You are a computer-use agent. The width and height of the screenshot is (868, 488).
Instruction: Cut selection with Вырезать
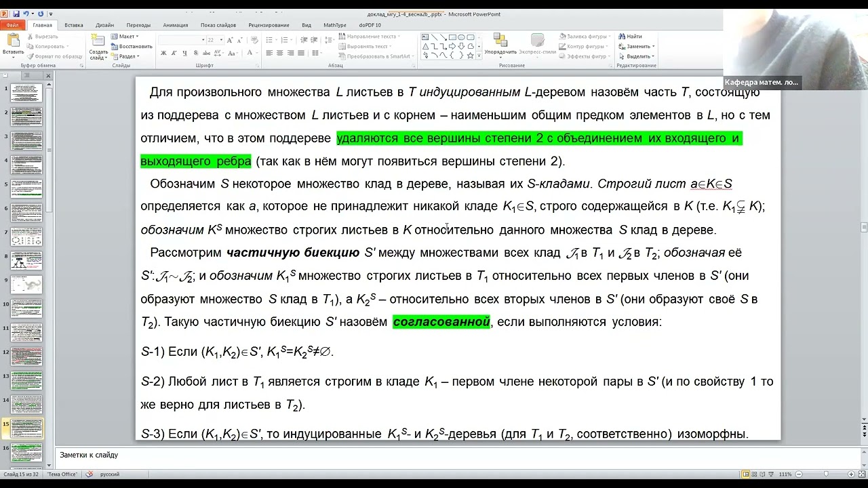[42, 37]
